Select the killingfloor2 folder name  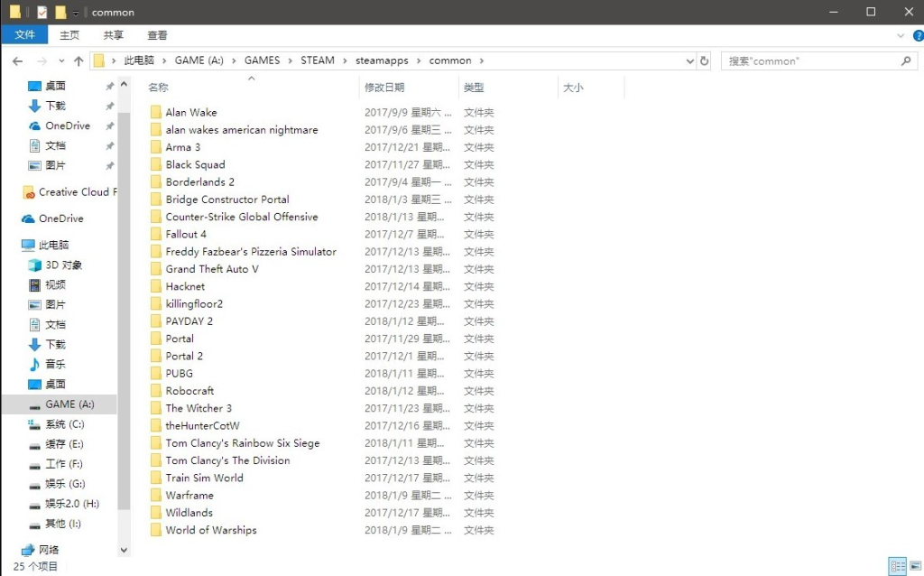point(194,303)
